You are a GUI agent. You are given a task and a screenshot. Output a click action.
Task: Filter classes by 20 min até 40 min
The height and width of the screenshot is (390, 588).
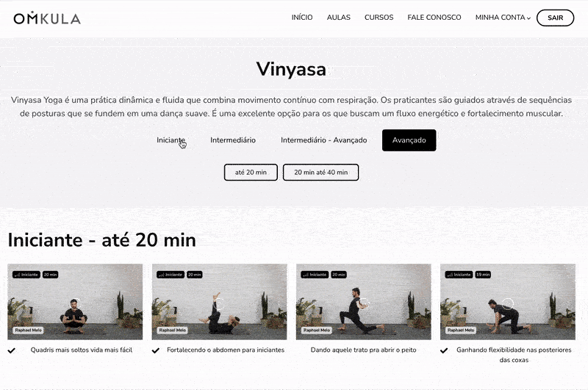coord(320,173)
